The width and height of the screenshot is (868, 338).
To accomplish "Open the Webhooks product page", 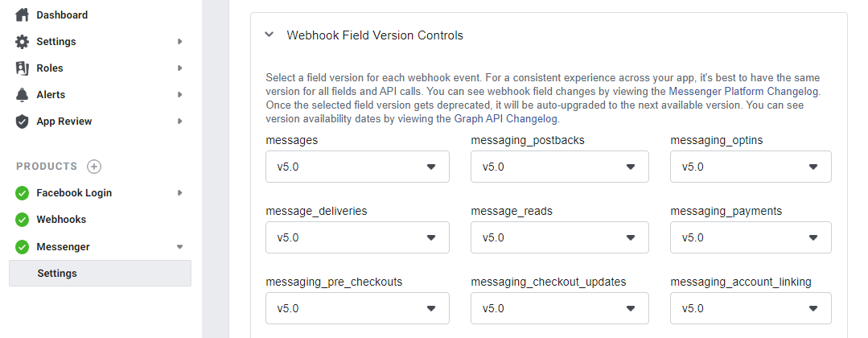I will (61, 220).
